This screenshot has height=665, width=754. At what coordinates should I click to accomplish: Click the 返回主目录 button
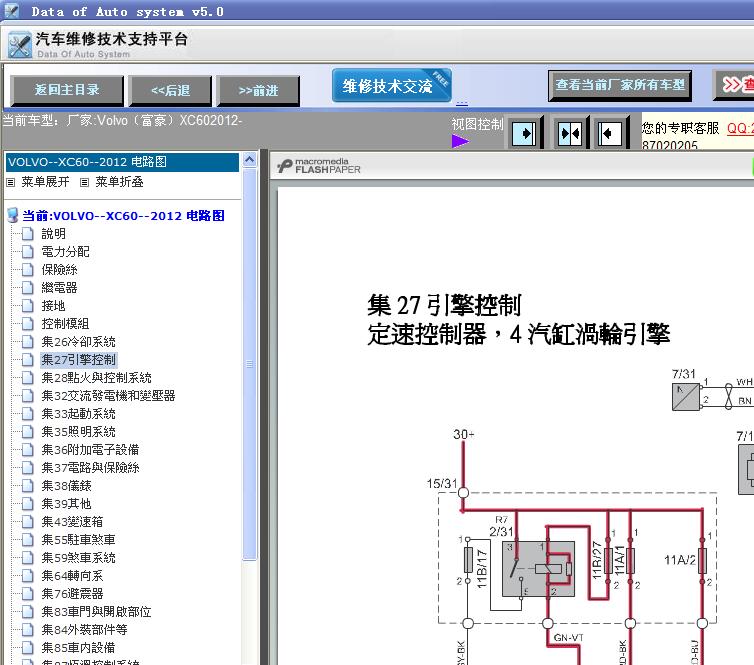[67, 90]
